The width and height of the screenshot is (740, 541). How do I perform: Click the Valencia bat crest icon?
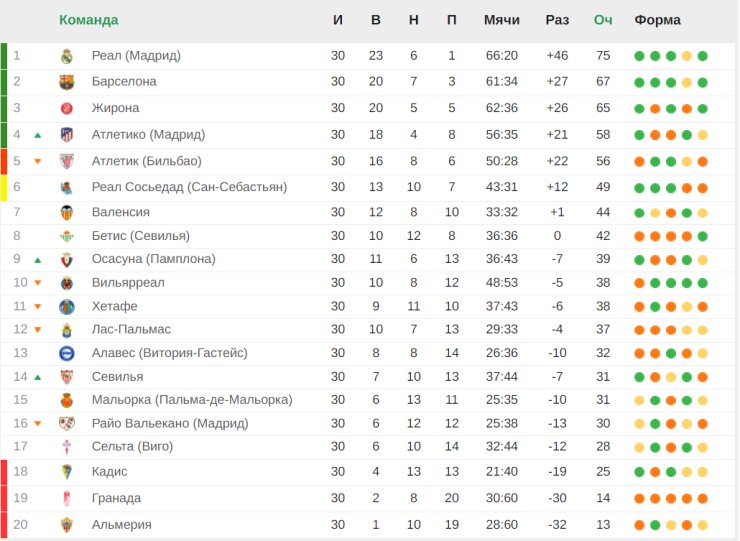coord(67,212)
